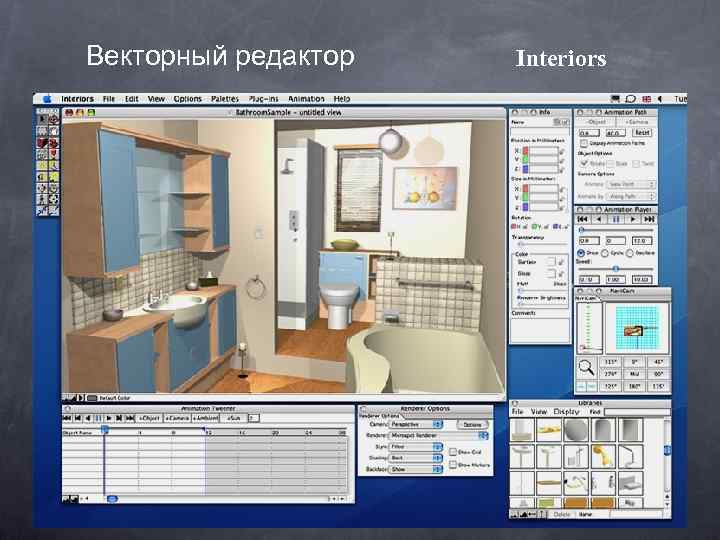Enable Show Markers in Renderer Options
The height and width of the screenshot is (540, 720).
pos(453,465)
